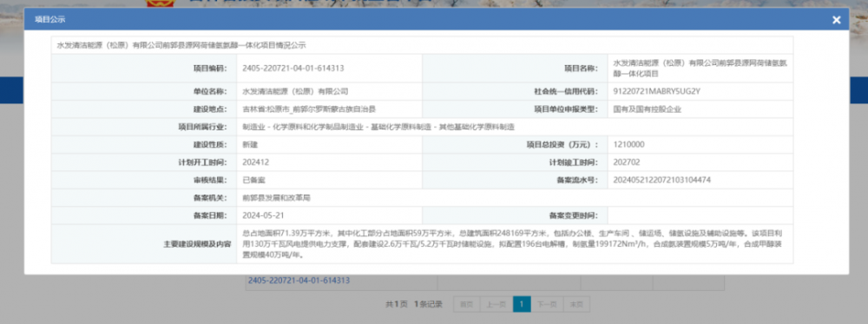Click 国有及国有控股企业 value
868x324 pixels.
pos(648,109)
